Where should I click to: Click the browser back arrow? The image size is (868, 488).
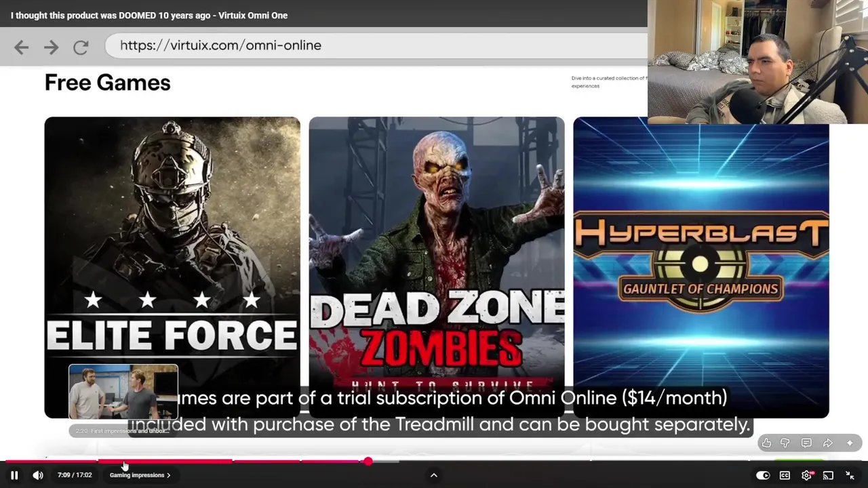[x=21, y=47]
